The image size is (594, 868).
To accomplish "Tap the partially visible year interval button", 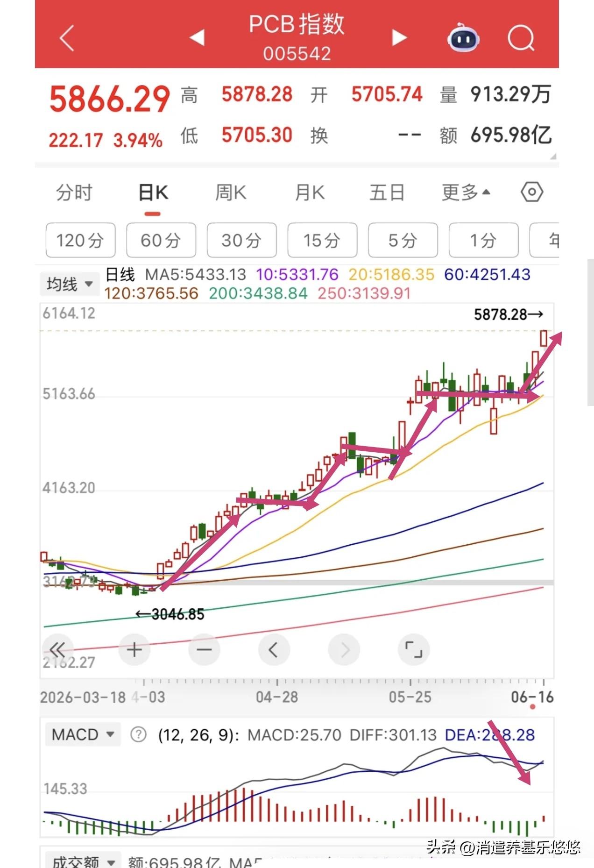I will tap(544, 240).
